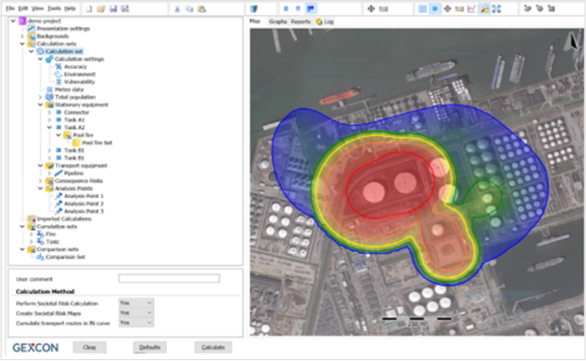Viewport: 586px width, 361px height.
Task: Open Perform Societal Risk Calculation dropdown
Action: [x=136, y=303]
